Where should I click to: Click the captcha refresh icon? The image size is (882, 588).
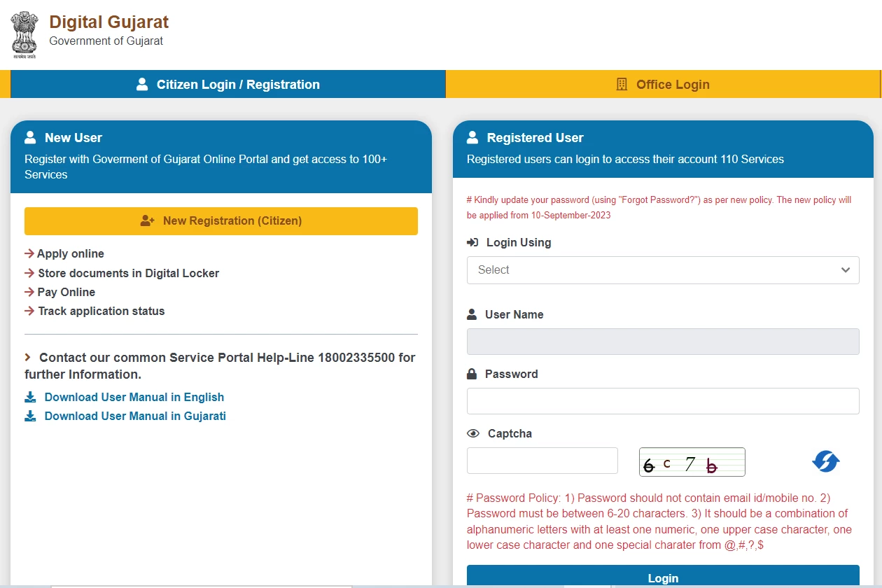coord(826,462)
